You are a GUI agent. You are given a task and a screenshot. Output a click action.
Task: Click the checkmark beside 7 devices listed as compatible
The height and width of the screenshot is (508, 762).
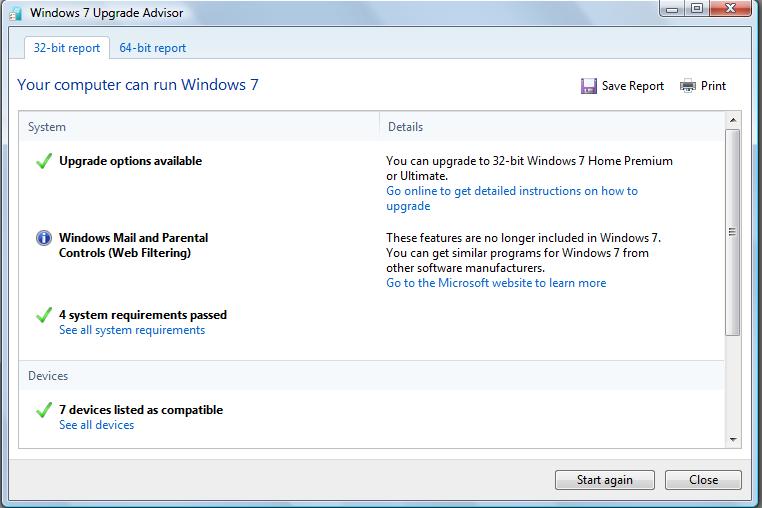coord(44,410)
